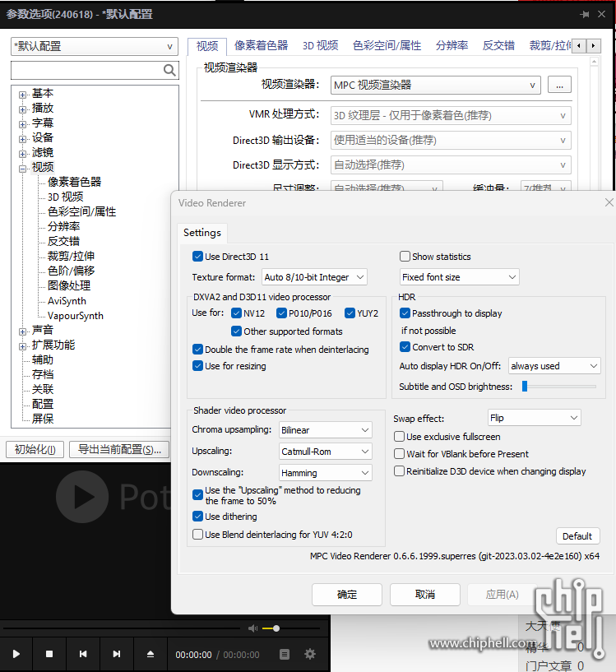
Task: Expand the 播放 tree node
Action: point(22,109)
